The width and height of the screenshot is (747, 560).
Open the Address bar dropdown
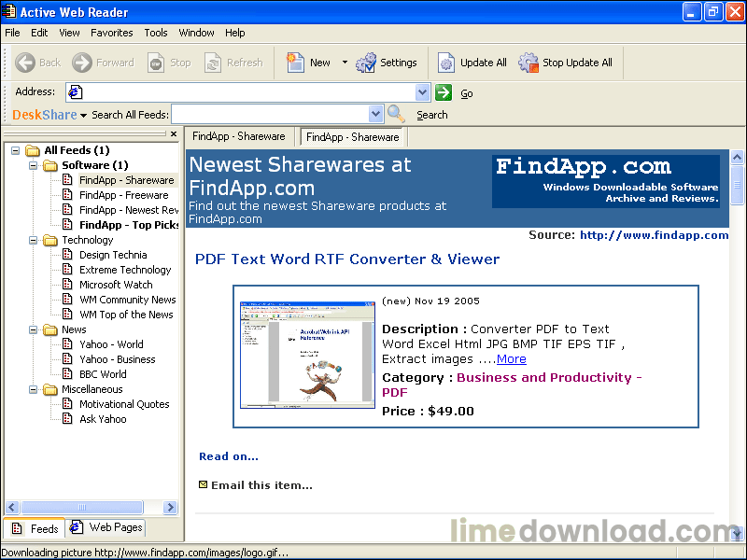(422, 92)
